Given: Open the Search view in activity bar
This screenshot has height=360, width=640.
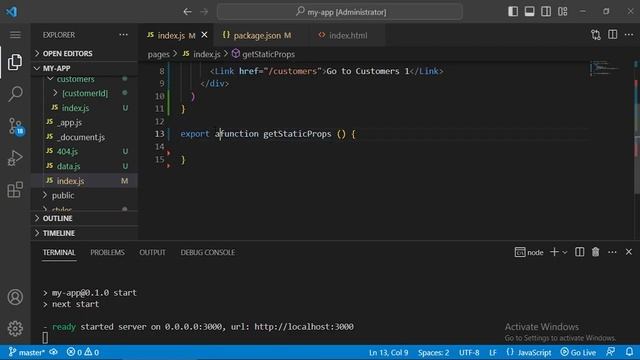Looking at the screenshot, I should click(15, 94).
